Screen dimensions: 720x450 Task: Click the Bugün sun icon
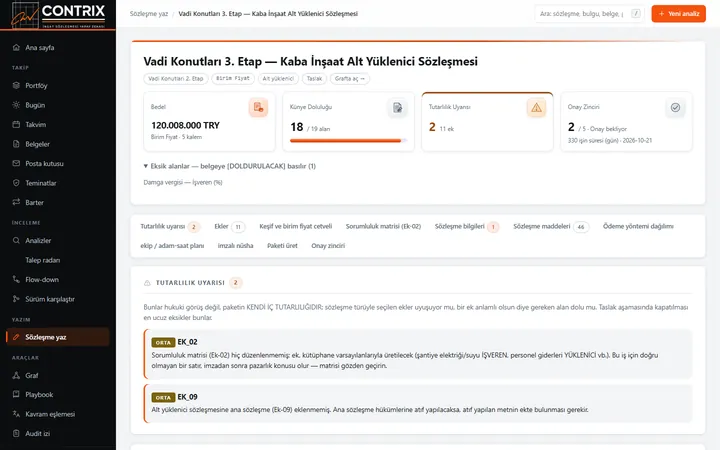coord(16,105)
